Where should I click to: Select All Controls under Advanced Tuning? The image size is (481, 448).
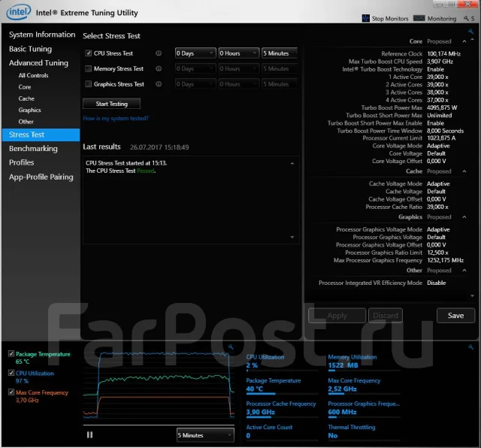tap(33, 75)
